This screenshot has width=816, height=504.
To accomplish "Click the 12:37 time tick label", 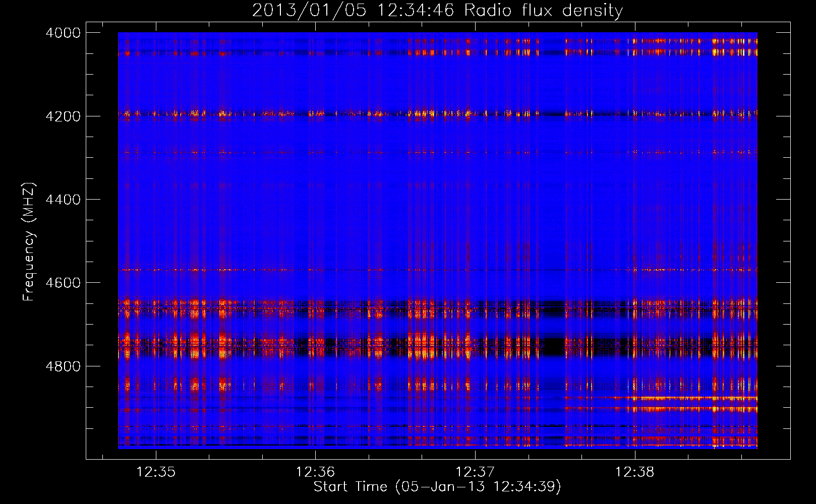I will click(x=475, y=472).
